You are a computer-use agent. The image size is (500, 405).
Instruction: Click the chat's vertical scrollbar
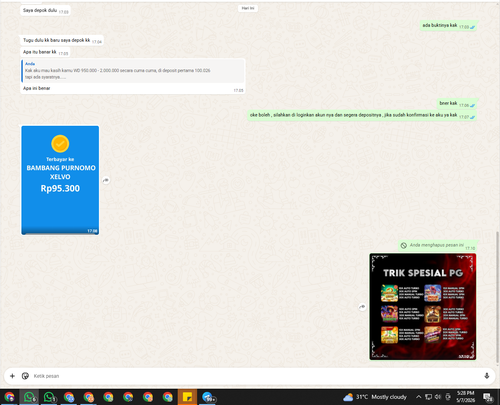point(498,298)
